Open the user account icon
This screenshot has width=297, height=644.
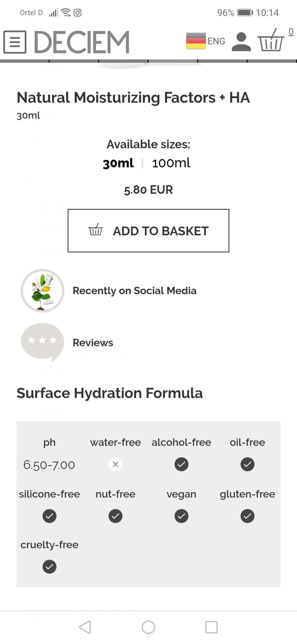click(x=241, y=42)
